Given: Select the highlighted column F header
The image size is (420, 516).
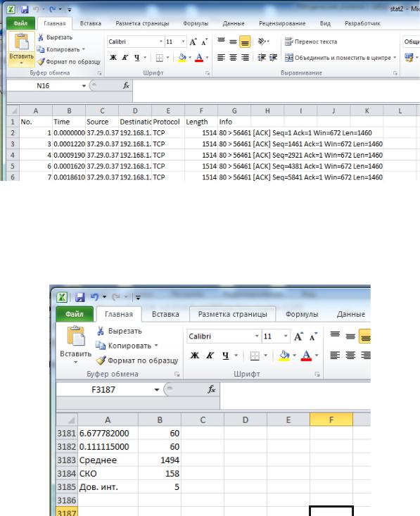Looking at the screenshot, I should (331, 420).
